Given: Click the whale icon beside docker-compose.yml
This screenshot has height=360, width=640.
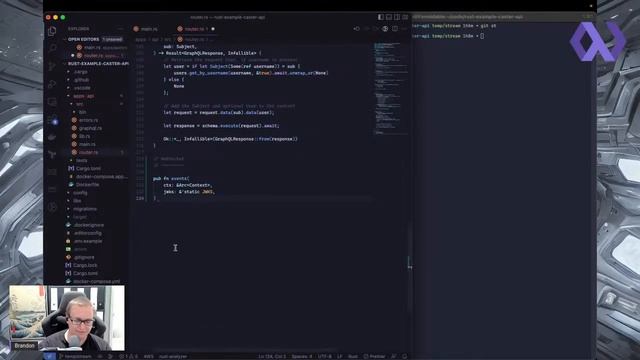Looking at the screenshot, I should (x=68, y=281).
